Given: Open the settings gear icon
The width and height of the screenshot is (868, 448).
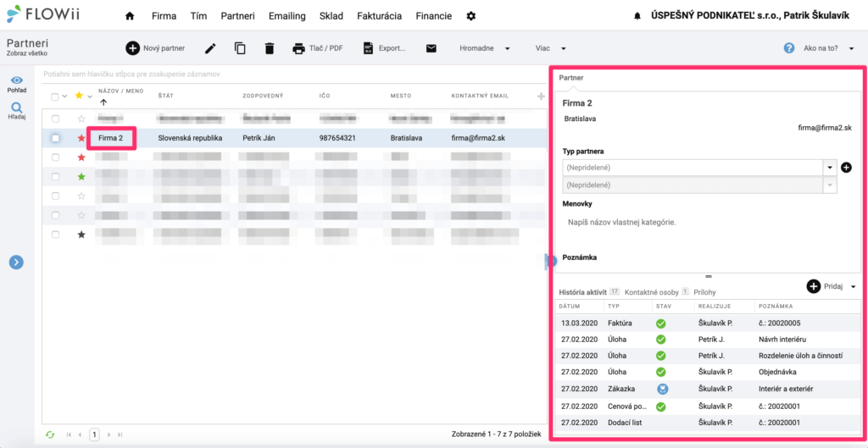Looking at the screenshot, I should 471,16.
